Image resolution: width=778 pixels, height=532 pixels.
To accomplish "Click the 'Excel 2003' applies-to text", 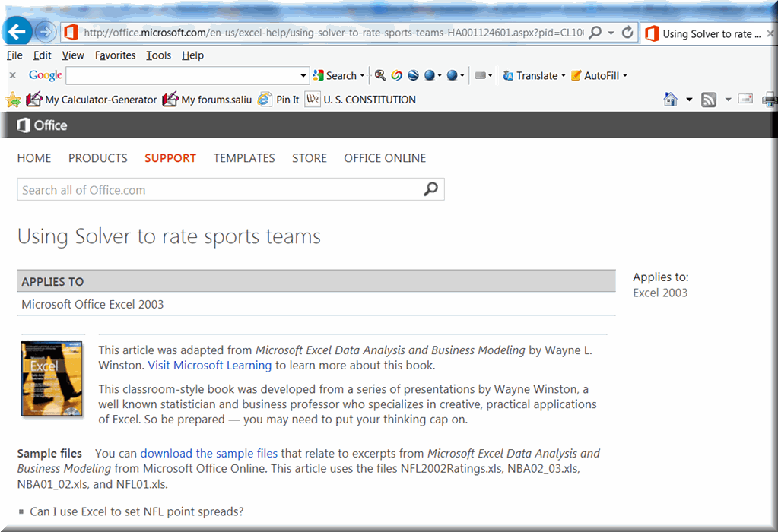I will tap(660, 293).
